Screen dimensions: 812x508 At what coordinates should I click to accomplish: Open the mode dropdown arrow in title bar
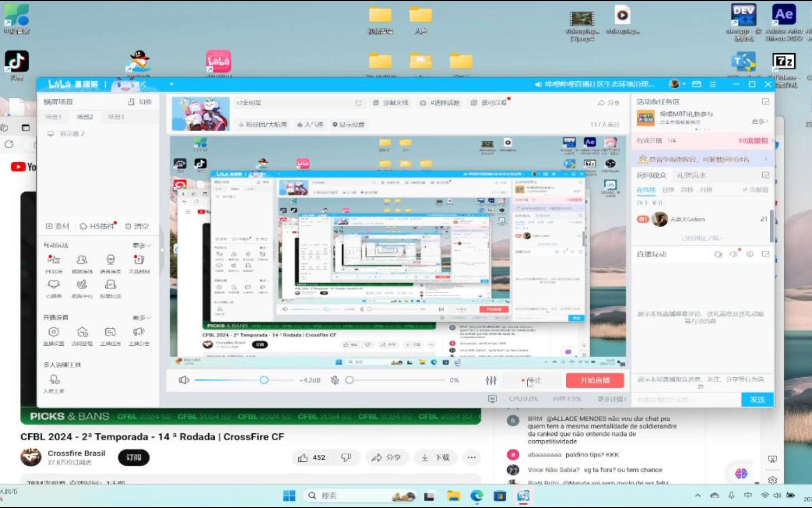(172, 84)
